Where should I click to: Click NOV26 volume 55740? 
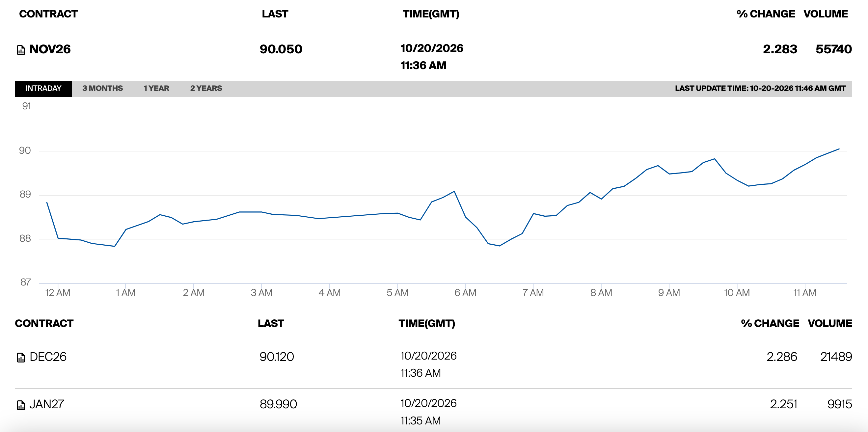click(834, 49)
